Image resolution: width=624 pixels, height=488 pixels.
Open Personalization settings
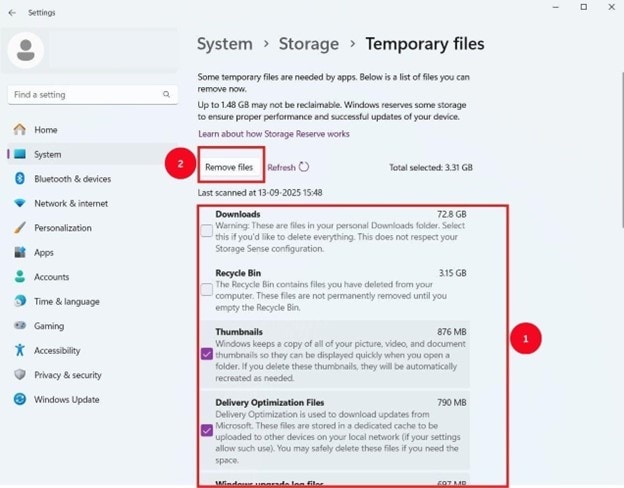(92, 228)
